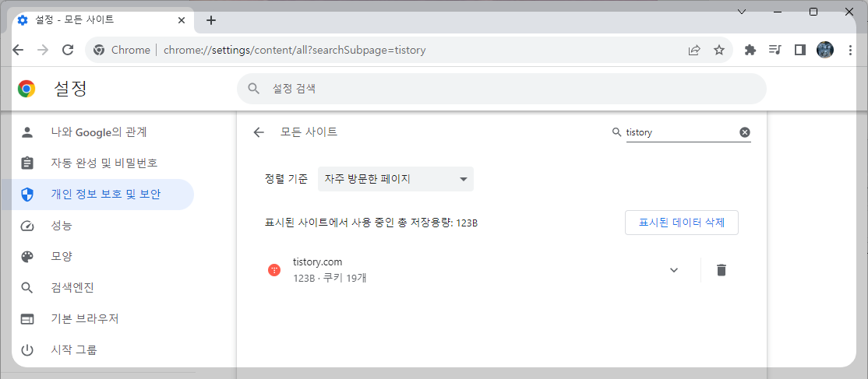Click the Chrome logo next to 설정
The width and height of the screenshot is (868, 379).
pyautogui.click(x=26, y=89)
